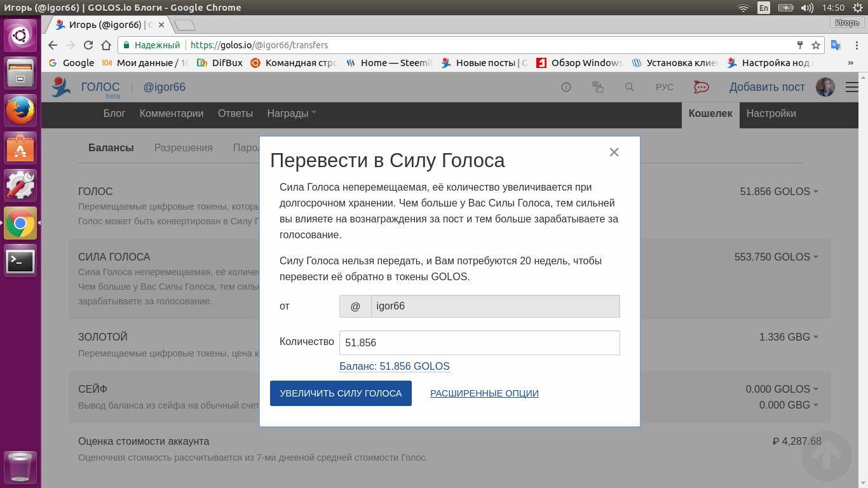This screenshot has height=488, width=868.
Task: Switch to the Ответы tab
Action: [x=235, y=114]
